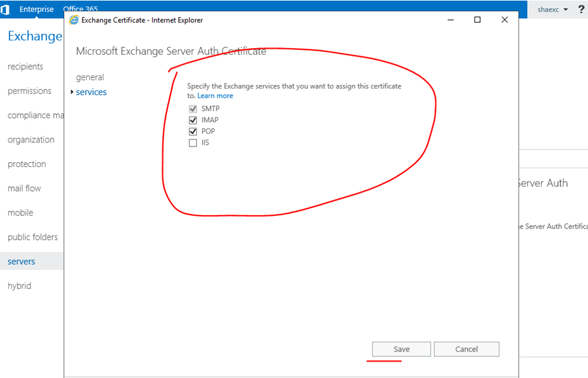
Task: Open the help question mark icon
Action: pyautogui.click(x=581, y=10)
